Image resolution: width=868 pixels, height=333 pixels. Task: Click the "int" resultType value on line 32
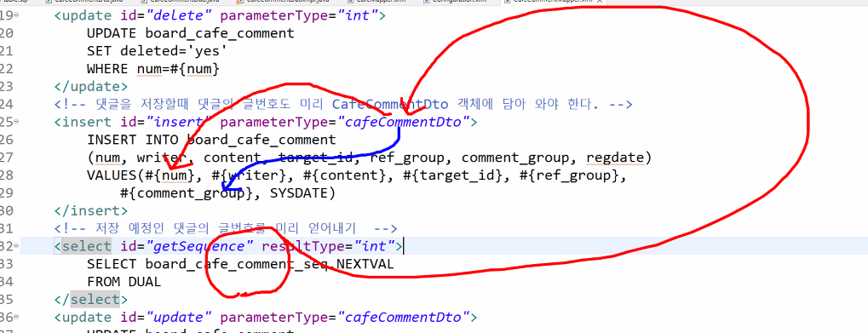[x=377, y=247]
